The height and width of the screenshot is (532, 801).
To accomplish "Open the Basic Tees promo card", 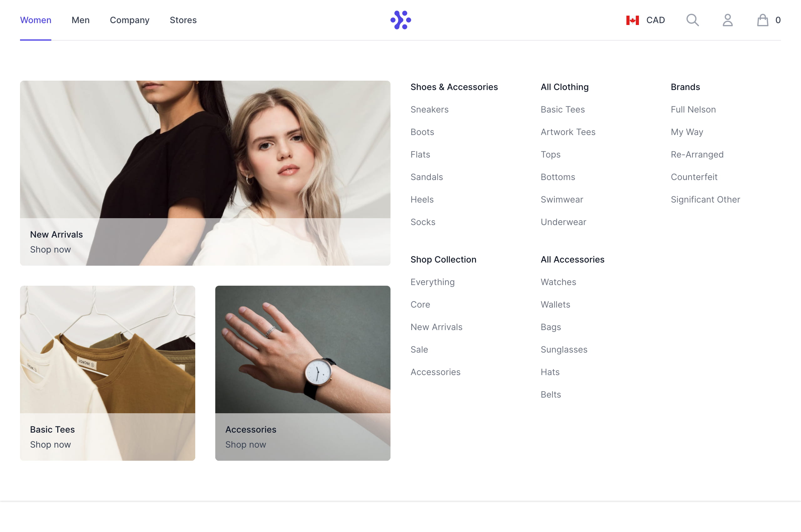I will point(107,373).
